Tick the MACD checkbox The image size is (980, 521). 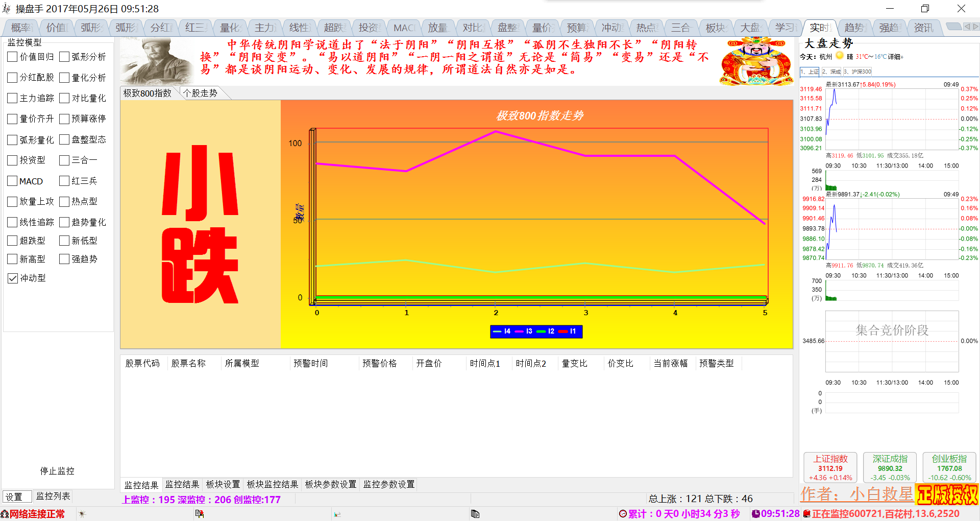click(x=13, y=181)
